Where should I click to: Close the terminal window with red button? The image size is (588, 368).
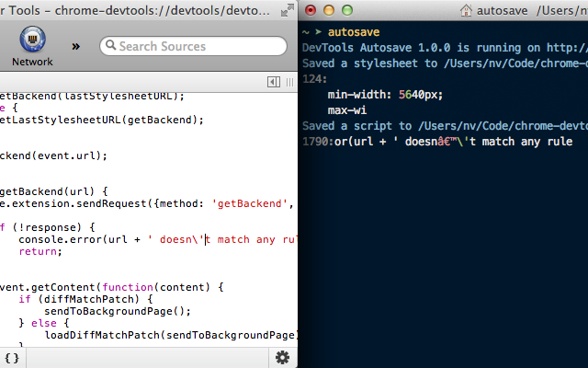tap(311, 10)
